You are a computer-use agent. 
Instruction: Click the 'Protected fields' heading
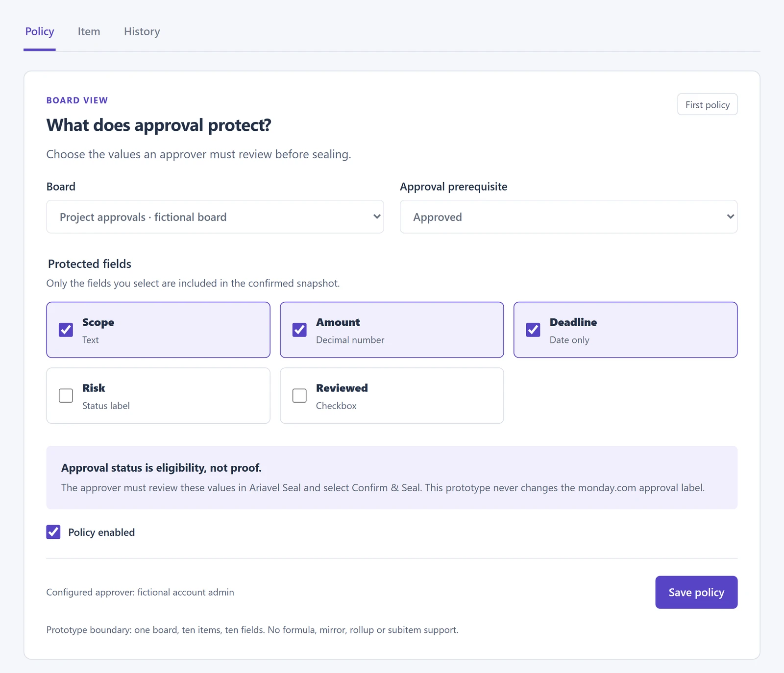(90, 264)
